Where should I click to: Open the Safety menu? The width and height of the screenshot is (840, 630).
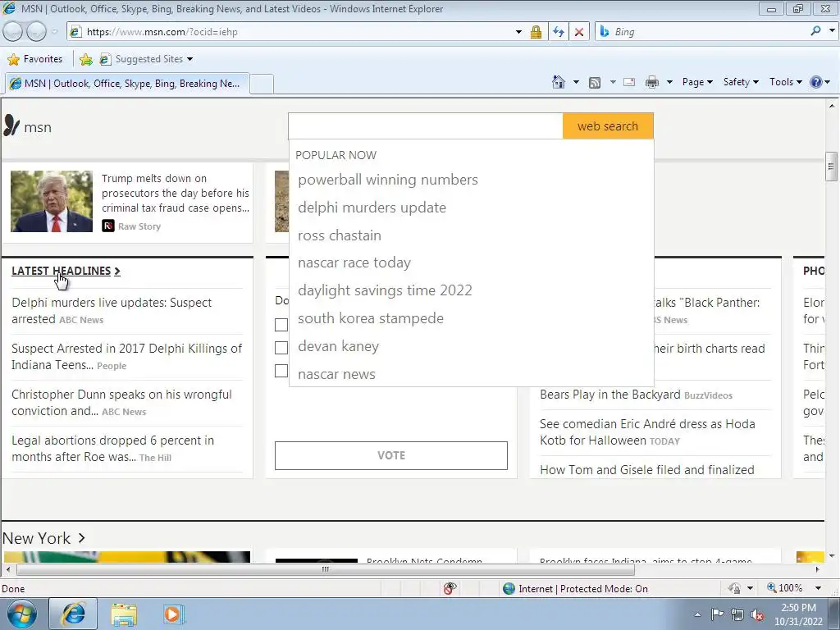pos(741,82)
